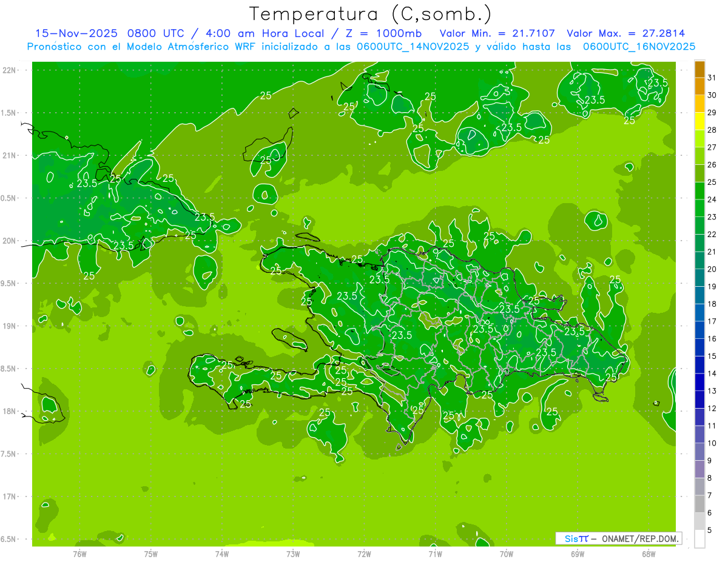Image resolution: width=728 pixels, height=562 pixels.
Task: Click the legend scale value 10
Action: (712, 443)
